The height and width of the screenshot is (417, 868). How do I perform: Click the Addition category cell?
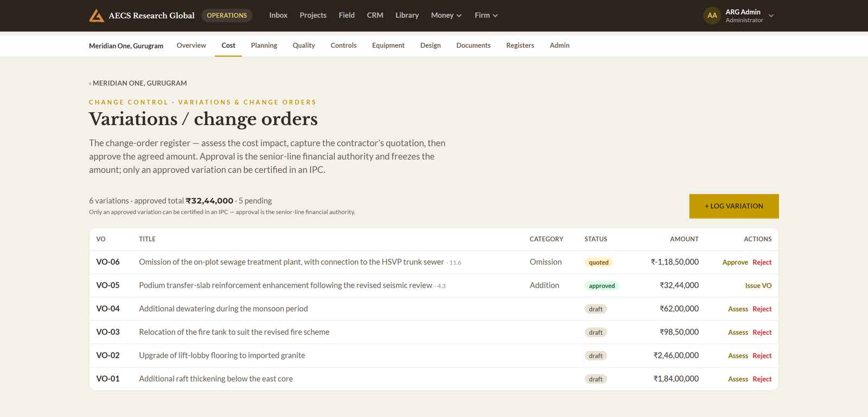[x=544, y=285]
